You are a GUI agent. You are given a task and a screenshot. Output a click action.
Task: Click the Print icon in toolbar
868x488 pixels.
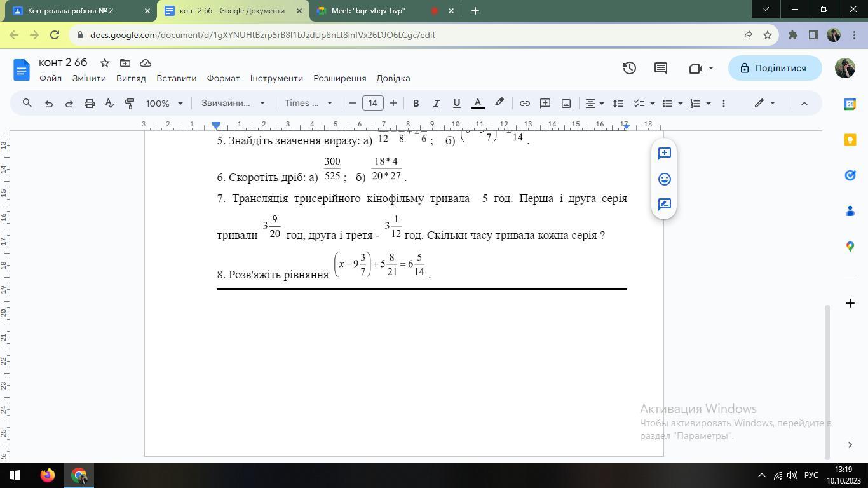click(x=89, y=104)
